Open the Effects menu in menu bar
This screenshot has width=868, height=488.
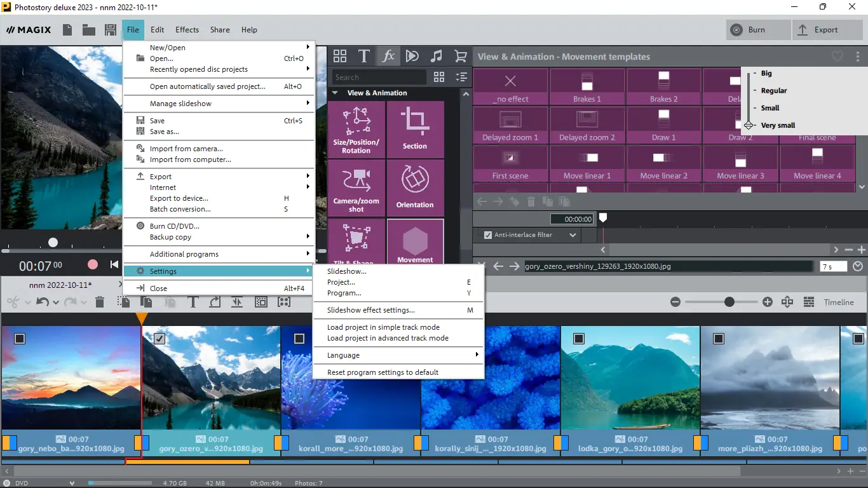(x=187, y=30)
